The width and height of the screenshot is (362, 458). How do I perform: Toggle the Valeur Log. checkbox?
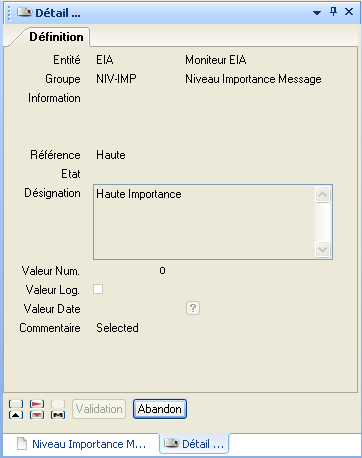point(98,289)
